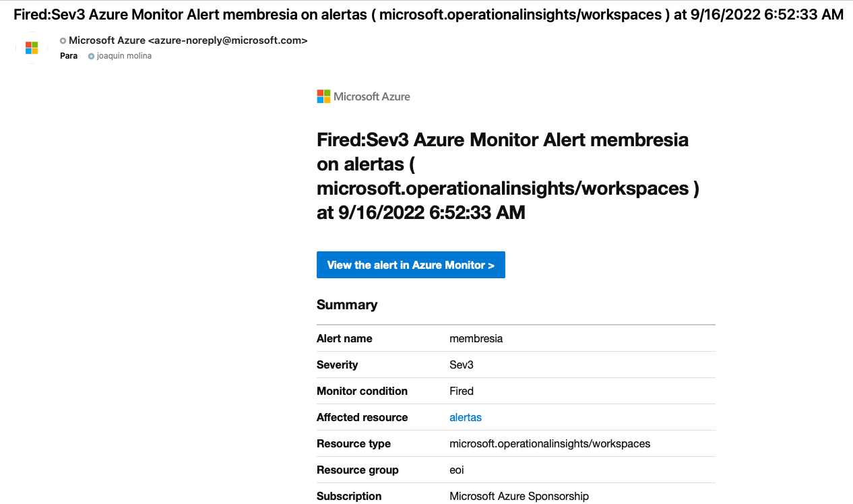Click the eoi resource group value
This screenshot has width=853, height=504.
tap(457, 470)
